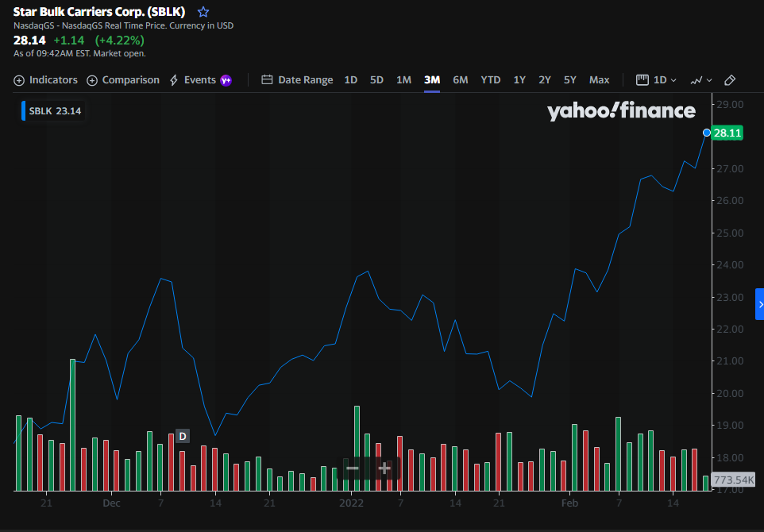The image size is (764, 532).
Task: Select the 6M range tab
Action: [x=461, y=80]
